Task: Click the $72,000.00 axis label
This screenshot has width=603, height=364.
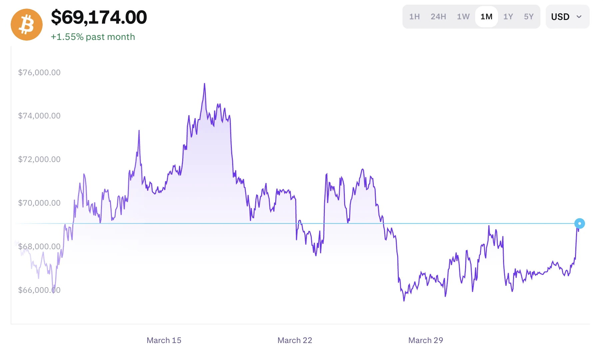Action: [39, 159]
